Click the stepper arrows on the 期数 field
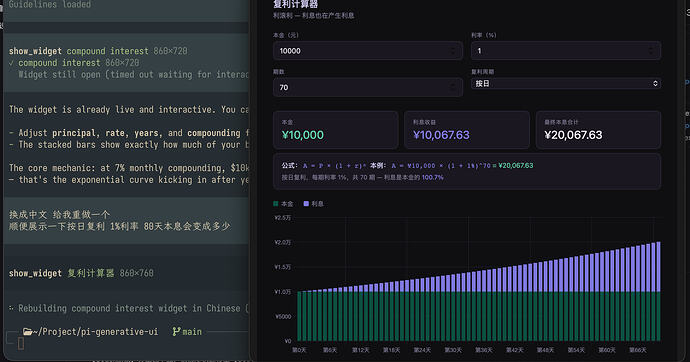 click(x=453, y=88)
